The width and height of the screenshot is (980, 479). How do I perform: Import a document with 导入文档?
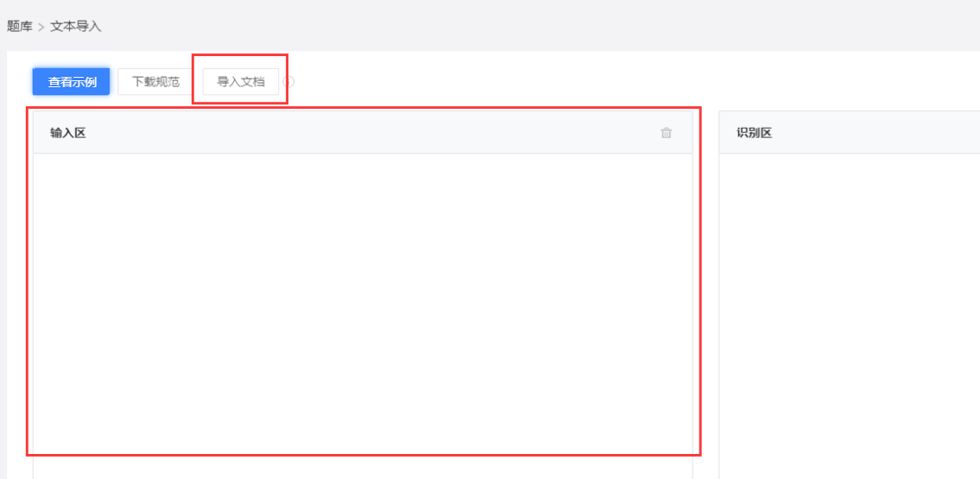coord(241,82)
